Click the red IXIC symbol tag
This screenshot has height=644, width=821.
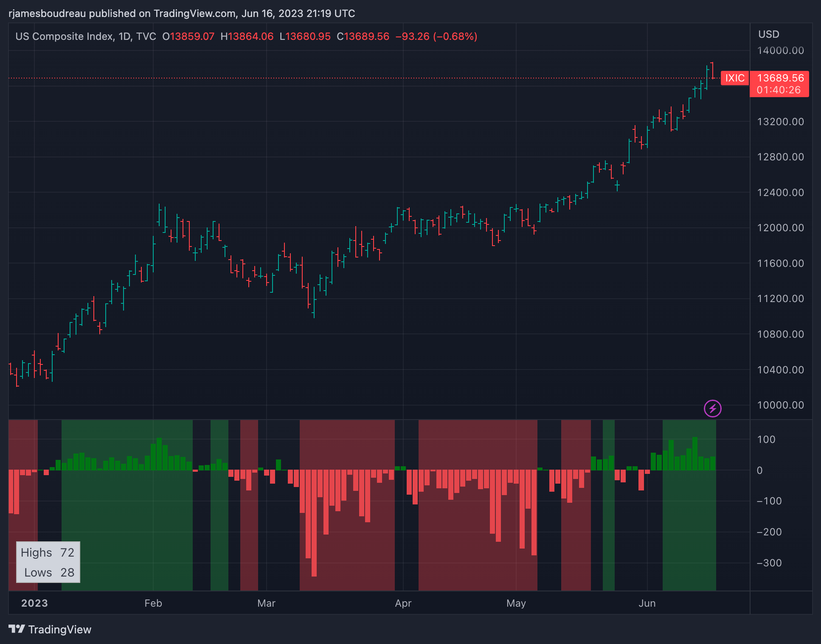coord(734,78)
